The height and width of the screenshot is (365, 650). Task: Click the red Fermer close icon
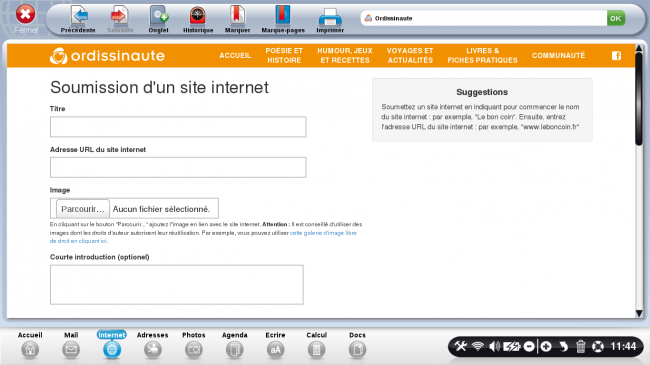[25, 15]
